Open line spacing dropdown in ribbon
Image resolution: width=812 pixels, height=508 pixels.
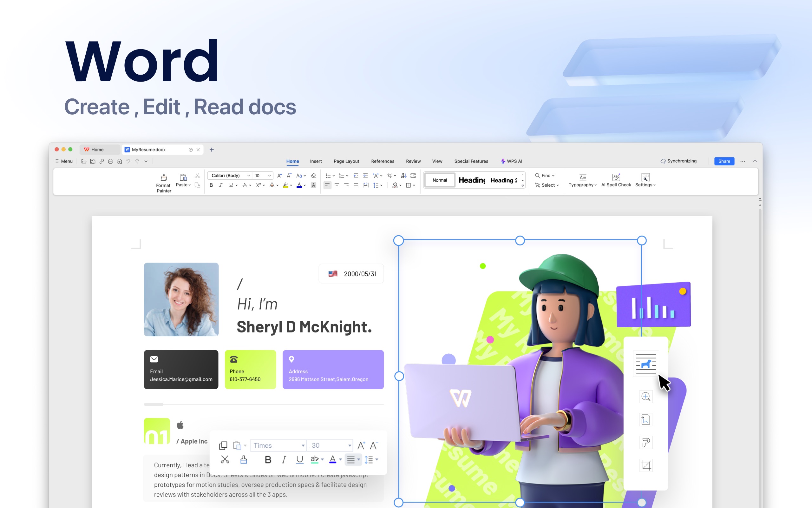point(381,185)
